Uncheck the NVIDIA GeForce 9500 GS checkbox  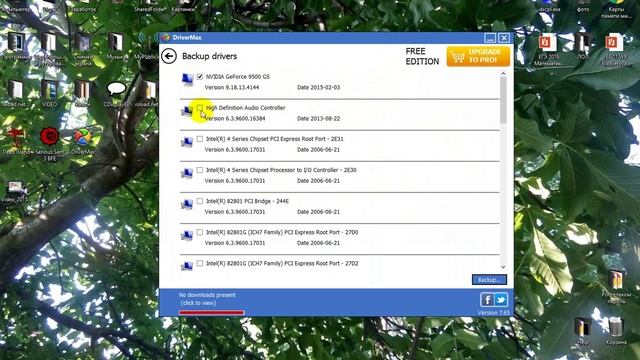click(x=200, y=76)
